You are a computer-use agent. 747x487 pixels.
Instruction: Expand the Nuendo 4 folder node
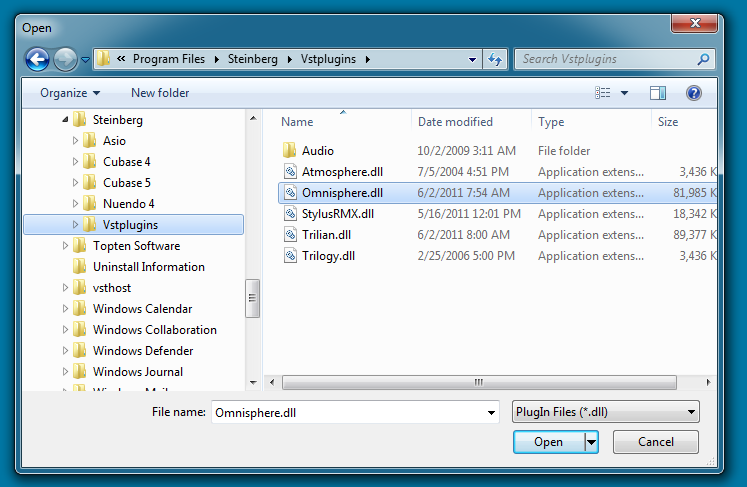[75, 203]
